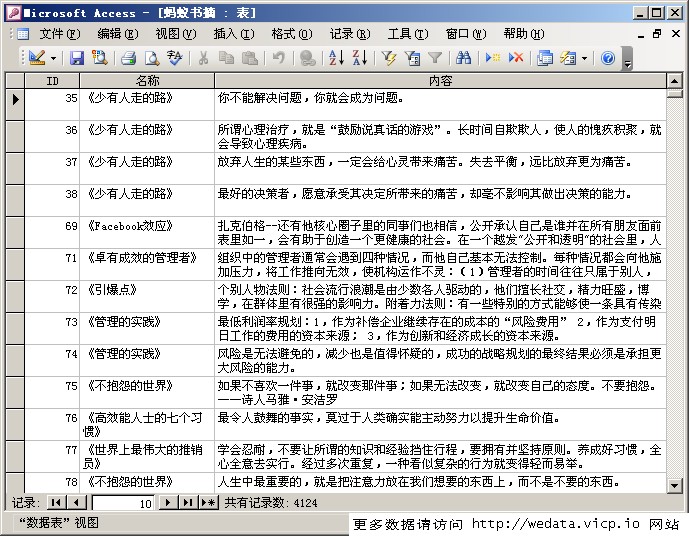Restore the inner document window
Viewport: 689px width, 536px height.
click(x=657, y=34)
